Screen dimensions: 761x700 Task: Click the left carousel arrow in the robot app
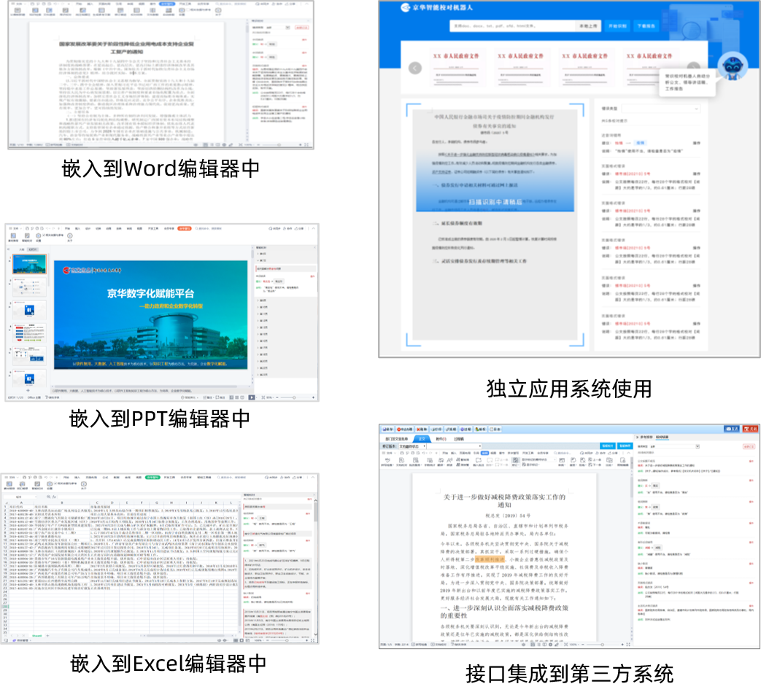pyautogui.click(x=415, y=69)
